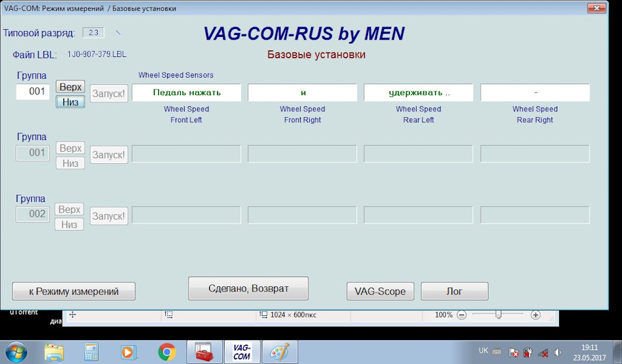Click the 'удерживать ..' value field
This screenshot has width=622, height=364.
[419, 93]
